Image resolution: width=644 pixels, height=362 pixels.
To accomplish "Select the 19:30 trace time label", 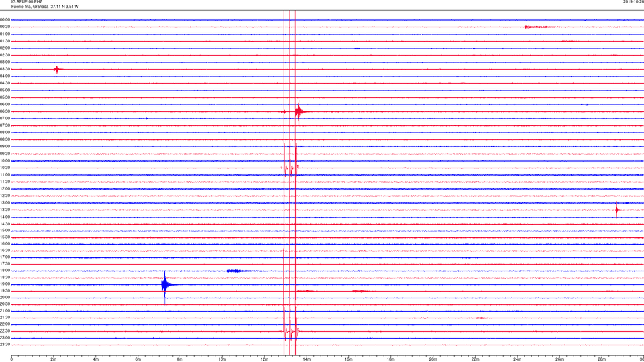I will pyautogui.click(x=5, y=290).
